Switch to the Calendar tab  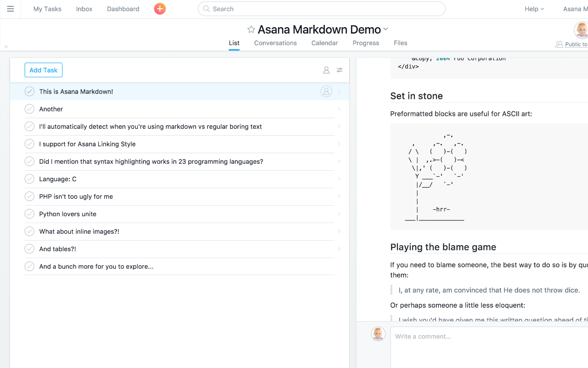pos(324,43)
